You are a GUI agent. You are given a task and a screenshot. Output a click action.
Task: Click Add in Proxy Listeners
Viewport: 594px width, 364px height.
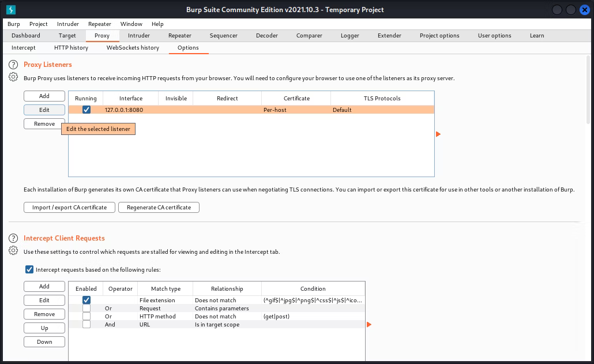[44, 96]
